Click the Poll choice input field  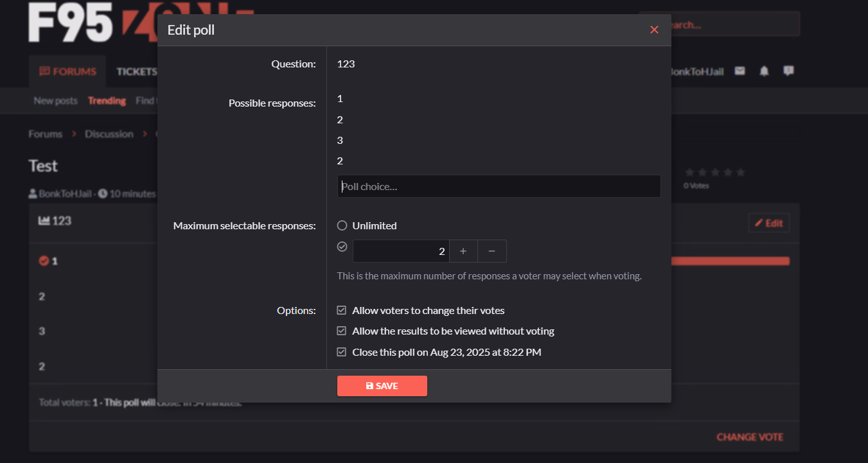[499, 187]
